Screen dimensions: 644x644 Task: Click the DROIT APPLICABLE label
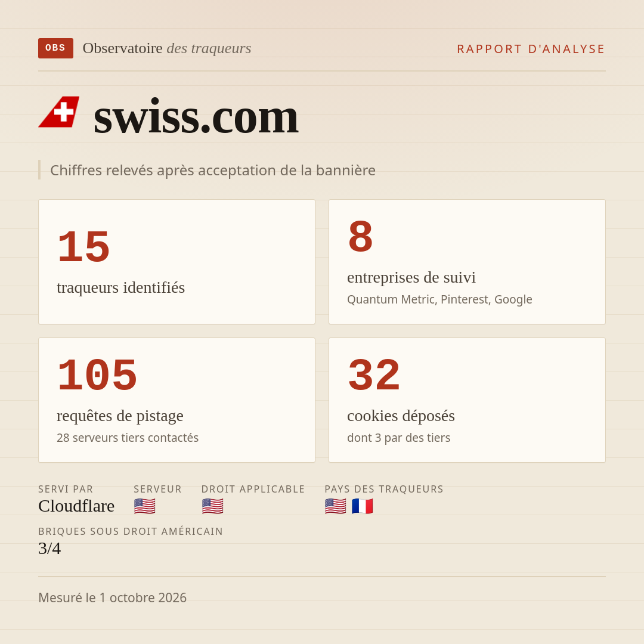[253, 489]
